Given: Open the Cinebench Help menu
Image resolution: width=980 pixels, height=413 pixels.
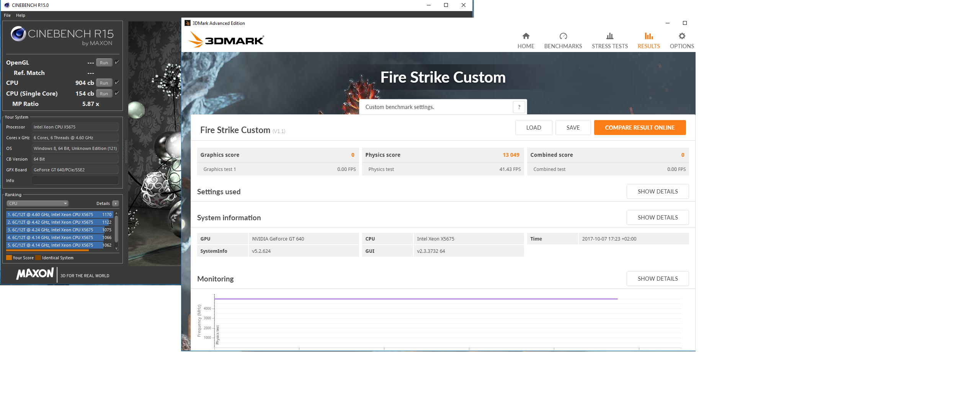Looking at the screenshot, I should (x=21, y=15).
